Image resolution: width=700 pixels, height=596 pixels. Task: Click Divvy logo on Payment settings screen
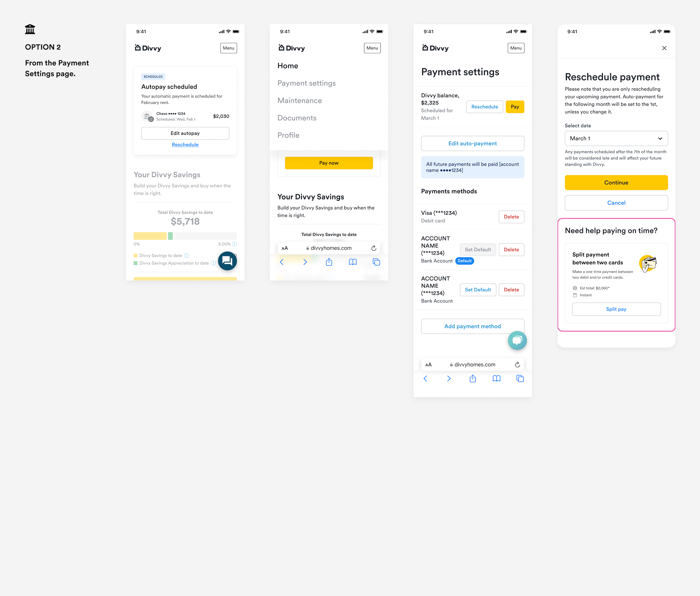pos(435,48)
